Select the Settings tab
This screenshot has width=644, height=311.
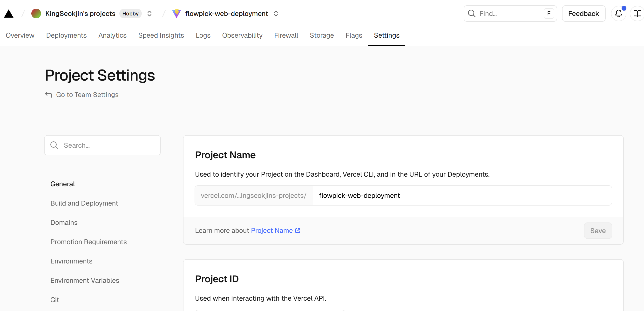coord(386,35)
